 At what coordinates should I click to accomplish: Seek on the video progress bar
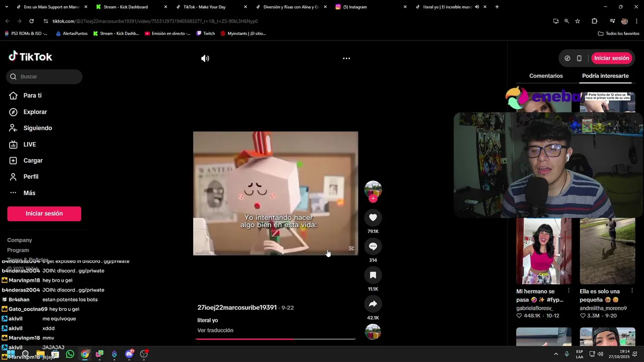[x=276, y=339]
